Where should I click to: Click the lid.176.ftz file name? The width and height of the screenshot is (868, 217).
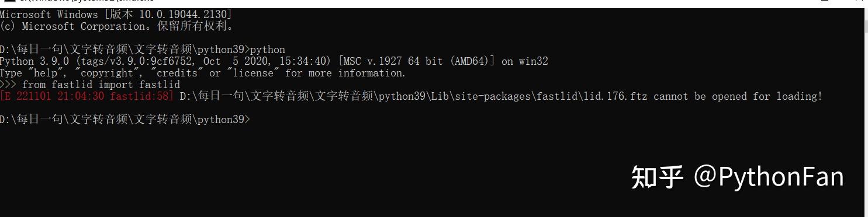pyautogui.click(x=615, y=96)
